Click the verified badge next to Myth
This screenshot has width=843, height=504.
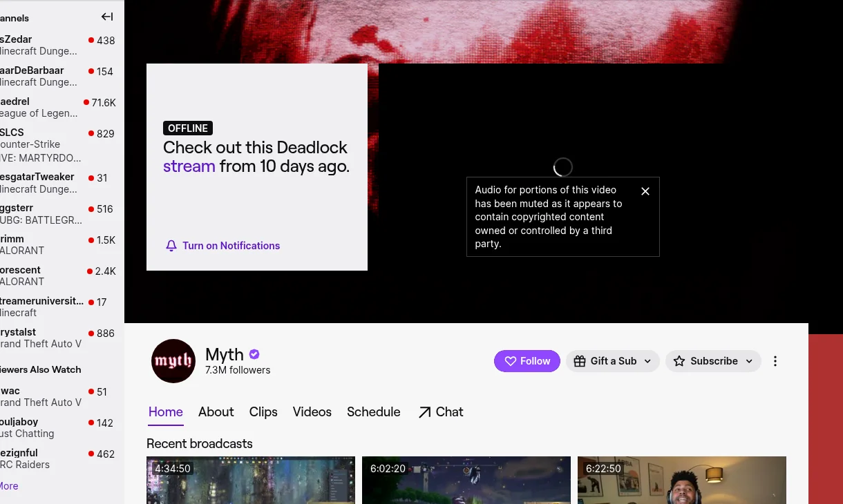point(254,354)
